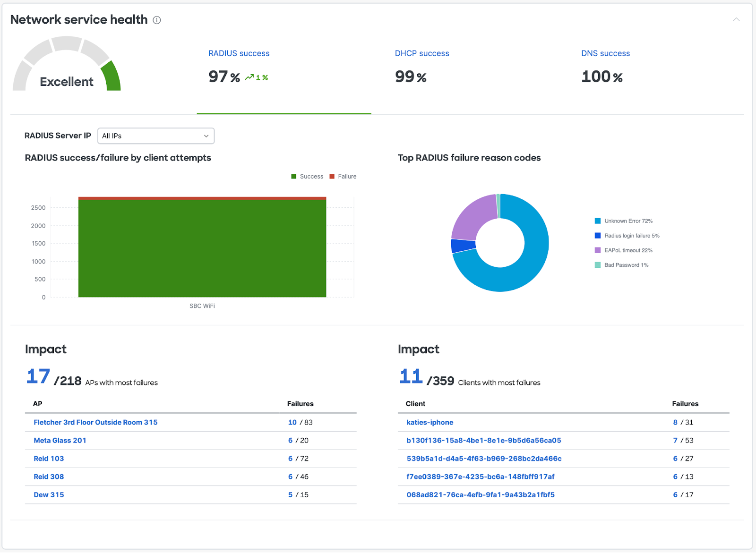
Task: Open Fletcher 3rd Floor Outside Room 315 details
Action: click(95, 422)
